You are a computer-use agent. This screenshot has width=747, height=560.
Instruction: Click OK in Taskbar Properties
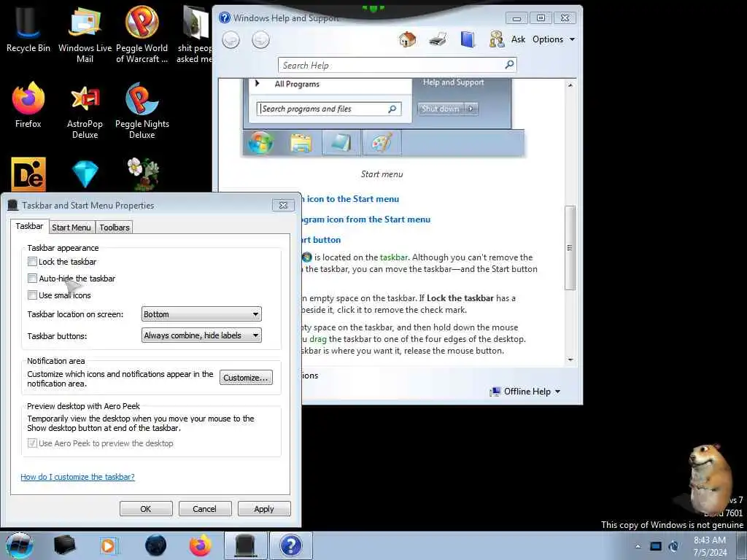click(x=146, y=508)
